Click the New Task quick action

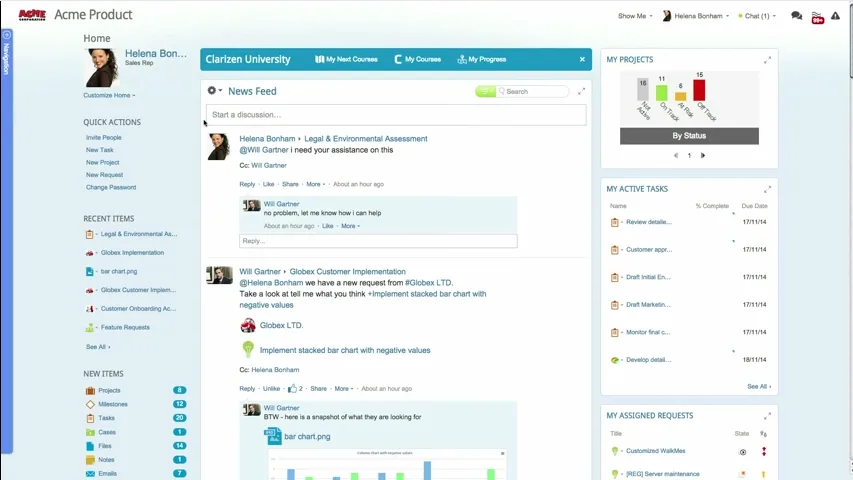(x=100, y=150)
